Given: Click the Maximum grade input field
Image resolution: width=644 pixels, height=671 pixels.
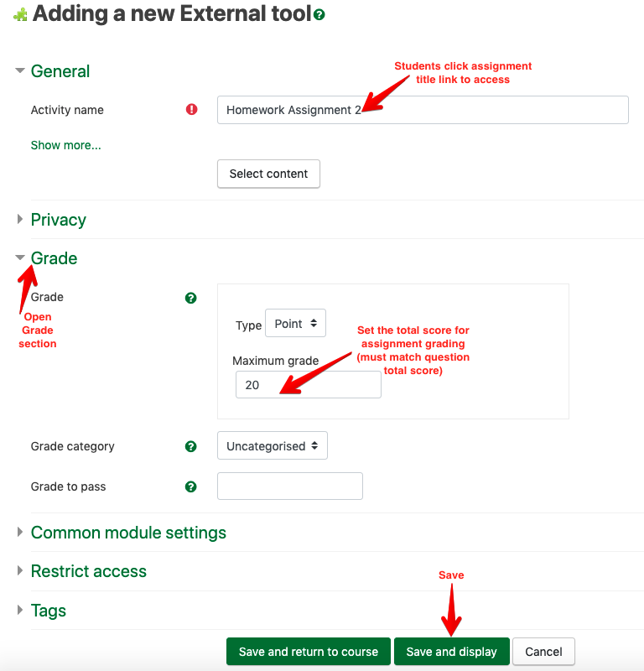Looking at the screenshot, I should click(308, 384).
